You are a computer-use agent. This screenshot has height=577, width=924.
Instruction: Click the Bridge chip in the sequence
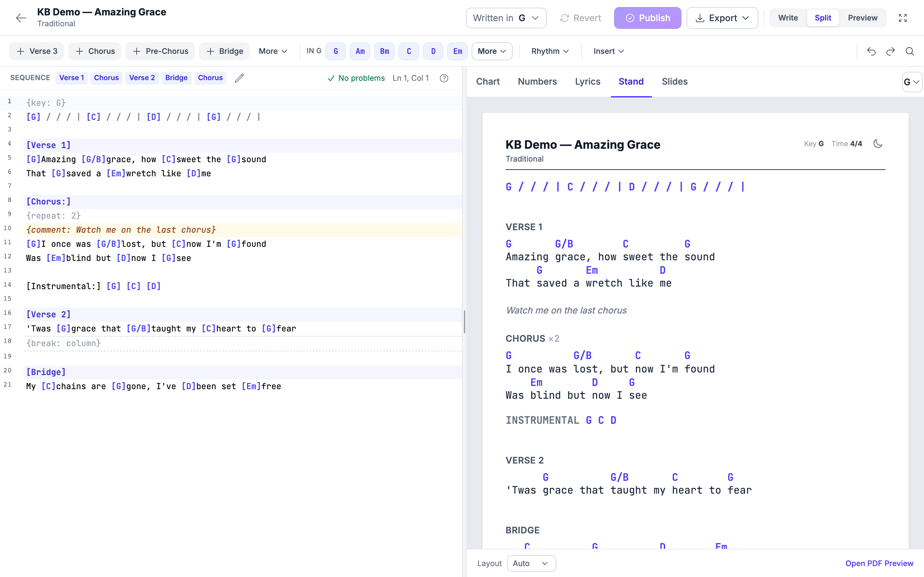tap(176, 78)
